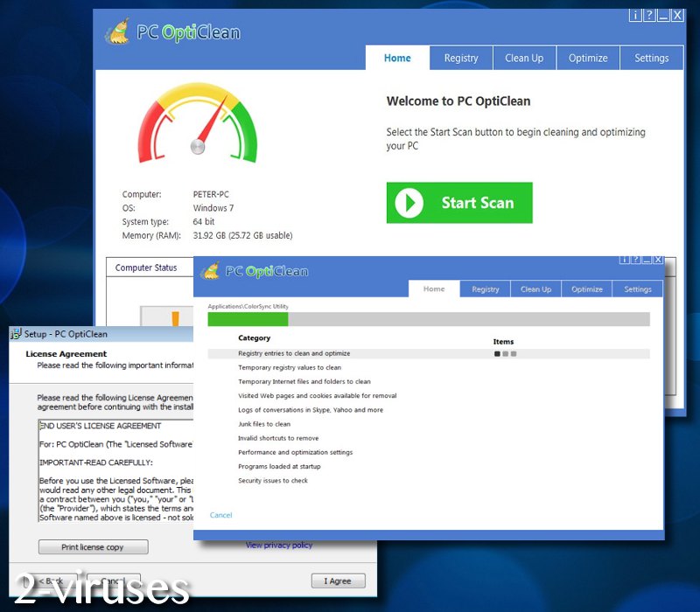The image size is (700, 612).
Task: Click I Agree in the license dialog
Action: coord(338,581)
